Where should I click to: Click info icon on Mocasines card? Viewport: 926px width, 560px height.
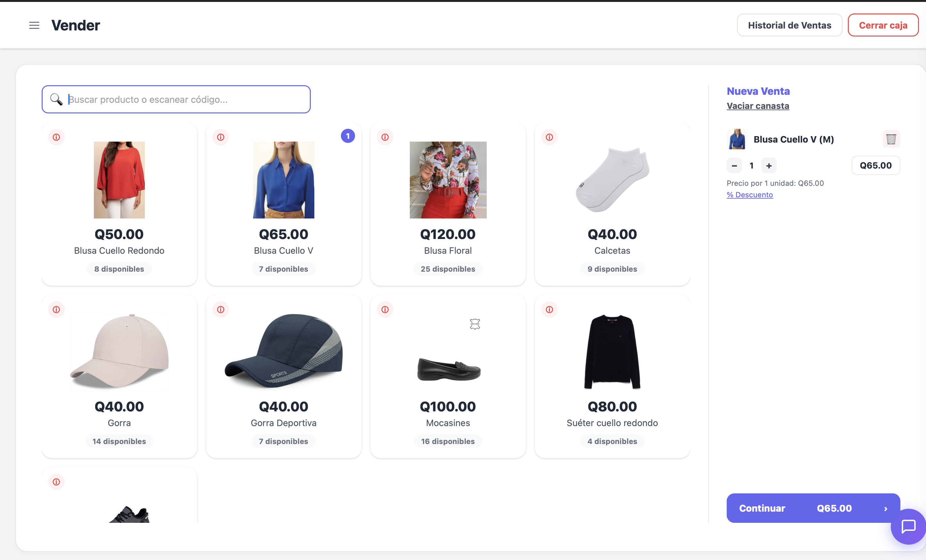(x=385, y=309)
